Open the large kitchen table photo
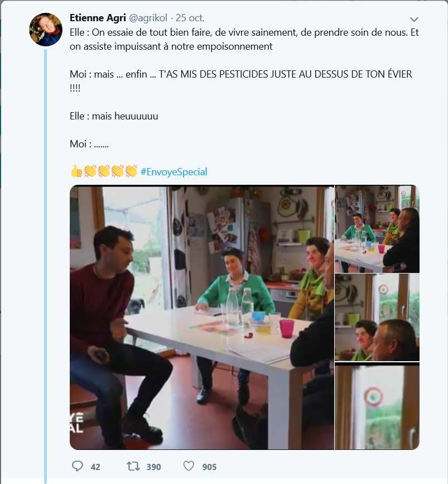Image resolution: width=448 pixels, height=484 pixels. pos(201,317)
